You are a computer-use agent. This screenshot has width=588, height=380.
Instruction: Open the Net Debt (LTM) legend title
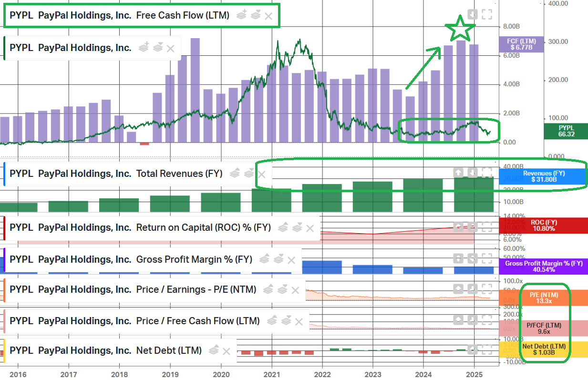click(x=105, y=350)
